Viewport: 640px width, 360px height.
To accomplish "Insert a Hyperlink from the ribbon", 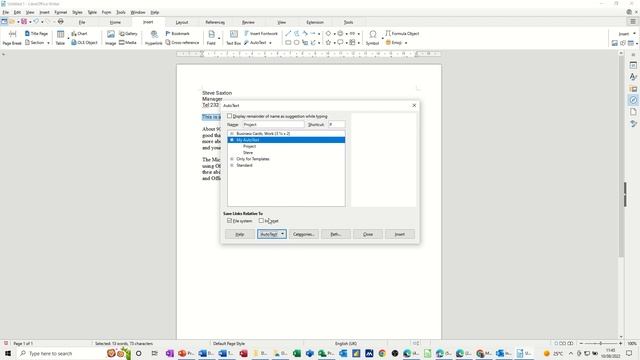I will pos(153,38).
